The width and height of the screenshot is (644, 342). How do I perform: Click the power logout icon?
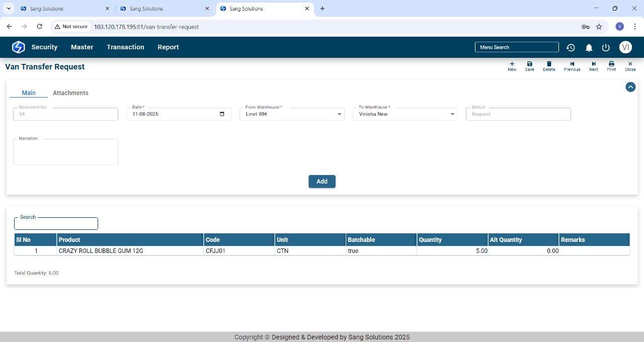click(x=606, y=47)
